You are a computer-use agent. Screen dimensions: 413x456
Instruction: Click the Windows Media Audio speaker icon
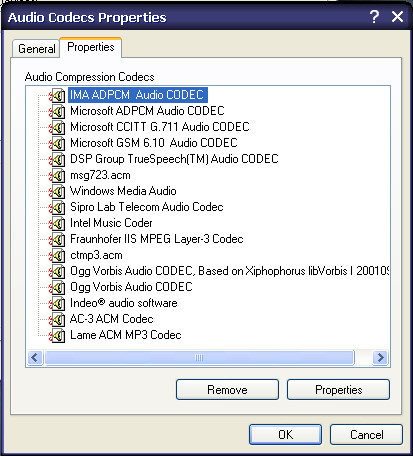click(57, 191)
